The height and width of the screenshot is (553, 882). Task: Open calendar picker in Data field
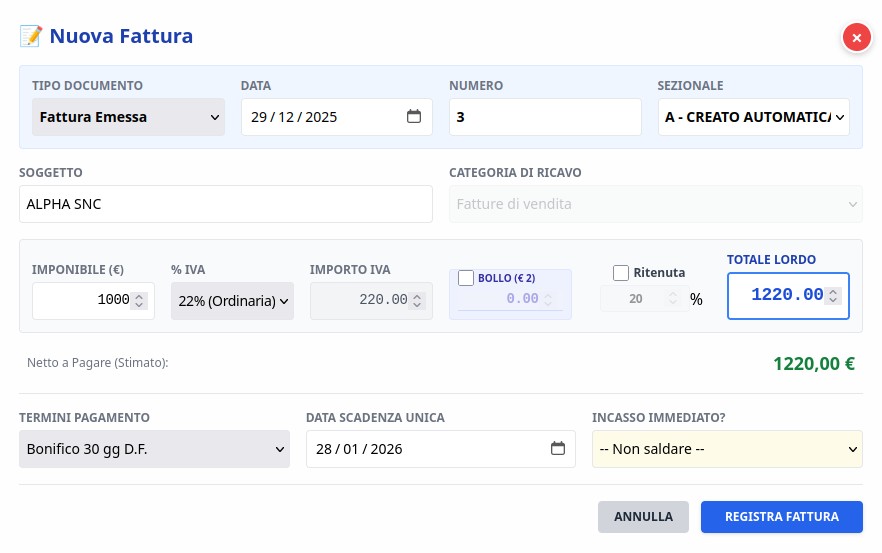coord(414,117)
